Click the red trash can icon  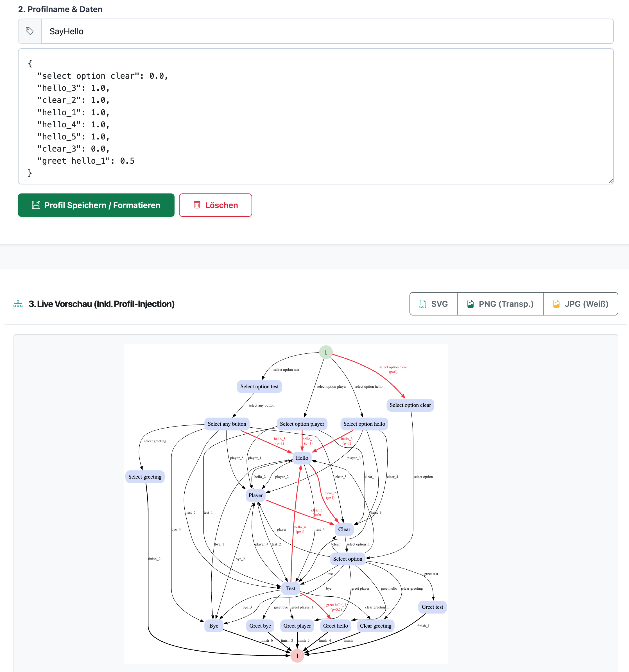click(197, 205)
